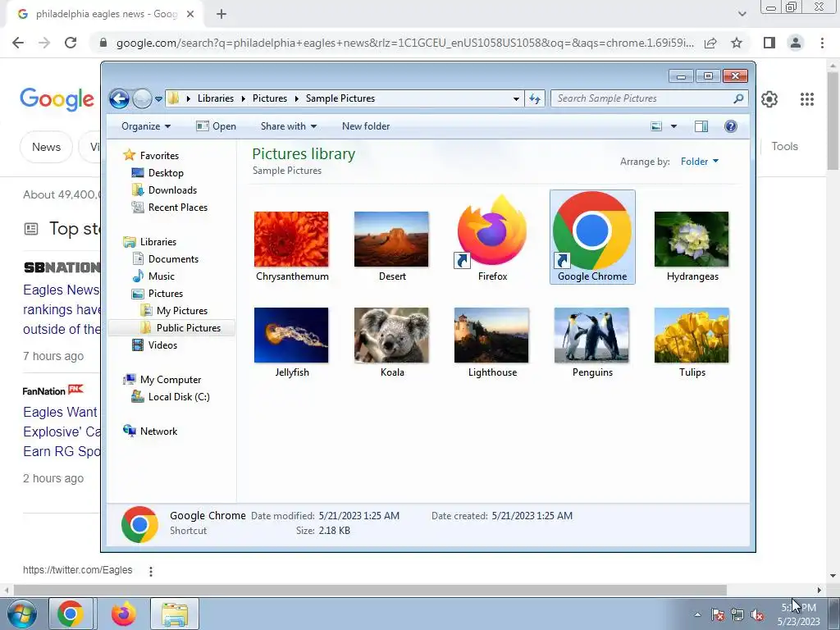Open the Google apps grid

pos(807,99)
